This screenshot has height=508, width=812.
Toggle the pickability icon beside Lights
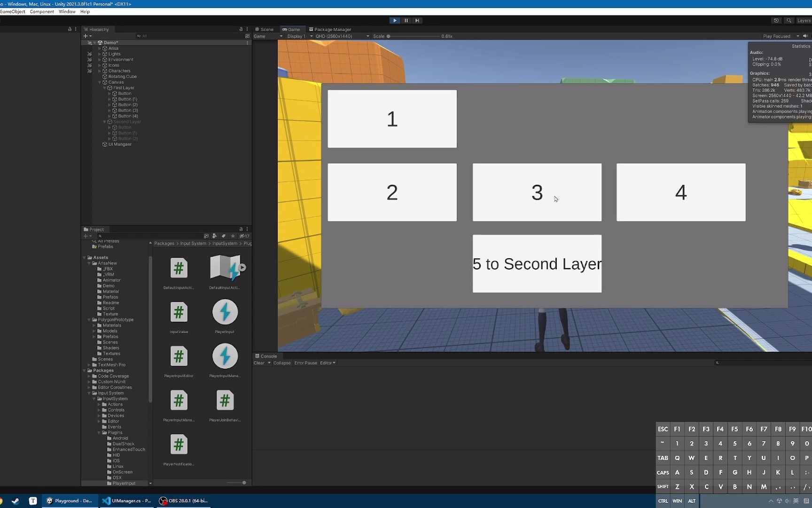[89, 54]
